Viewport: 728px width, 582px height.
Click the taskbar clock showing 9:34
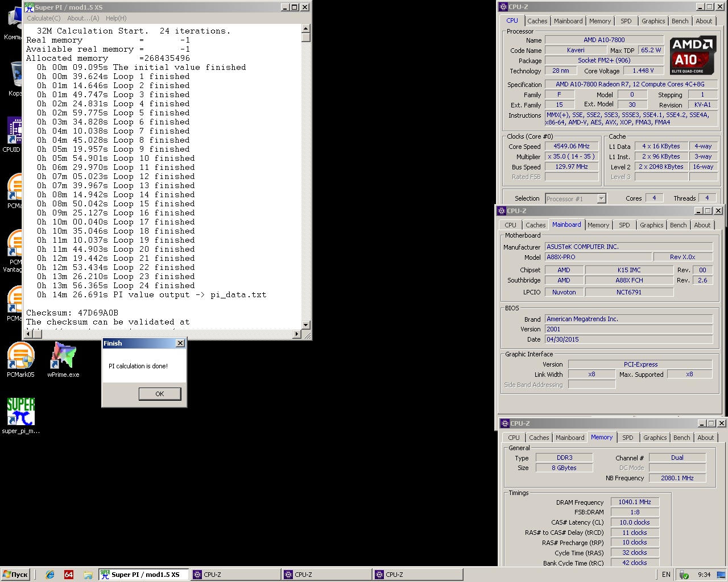[x=704, y=575]
